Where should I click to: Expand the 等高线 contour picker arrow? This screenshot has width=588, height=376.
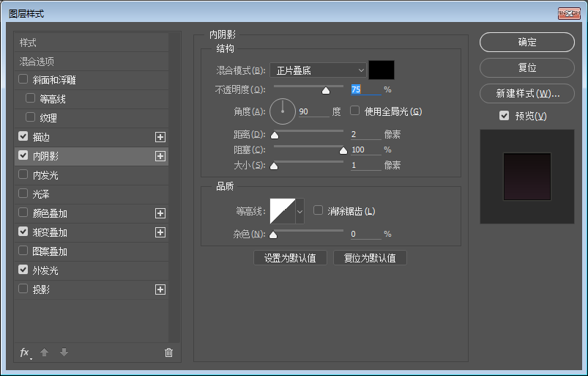pyautogui.click(x=299, y=212)
